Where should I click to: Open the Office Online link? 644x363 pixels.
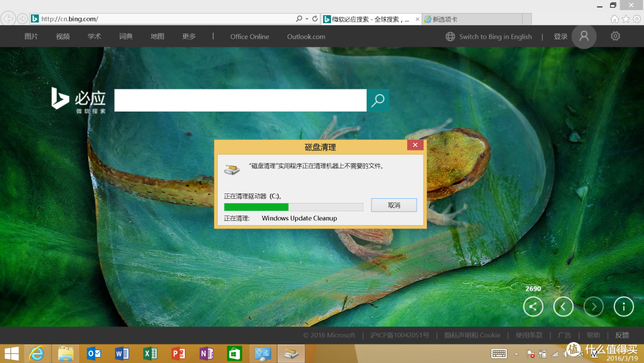tap(250, 36)
